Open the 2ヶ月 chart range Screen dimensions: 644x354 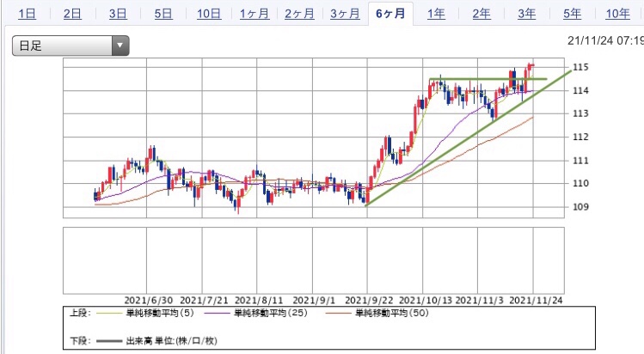click(x=299, y=14)
